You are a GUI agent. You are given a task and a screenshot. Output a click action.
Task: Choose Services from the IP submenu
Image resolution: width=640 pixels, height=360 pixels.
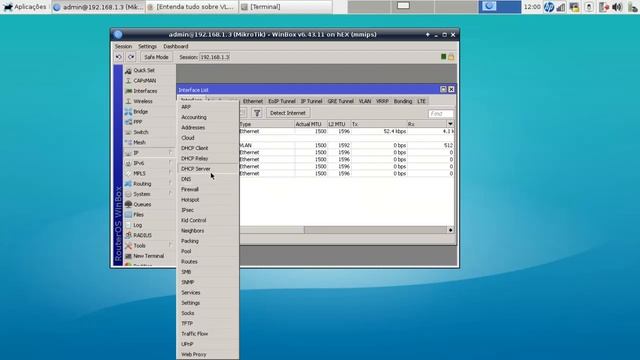[208, 293]
